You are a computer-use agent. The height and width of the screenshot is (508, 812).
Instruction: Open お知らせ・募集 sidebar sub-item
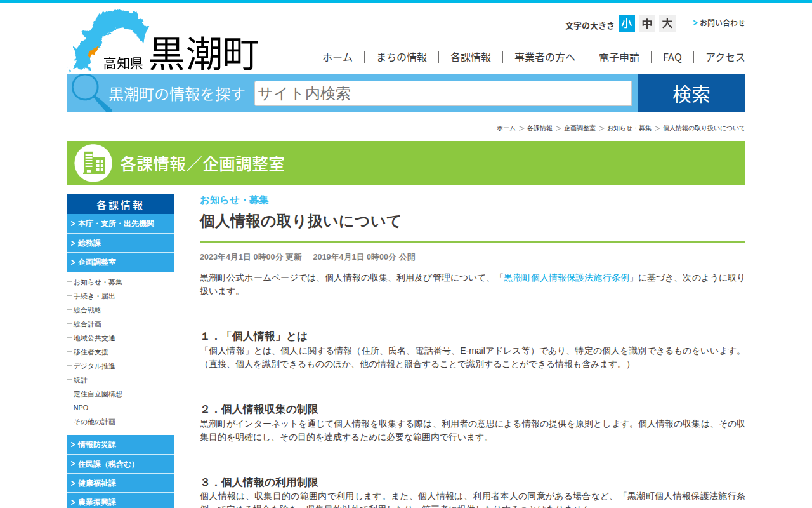click(98, 282)
